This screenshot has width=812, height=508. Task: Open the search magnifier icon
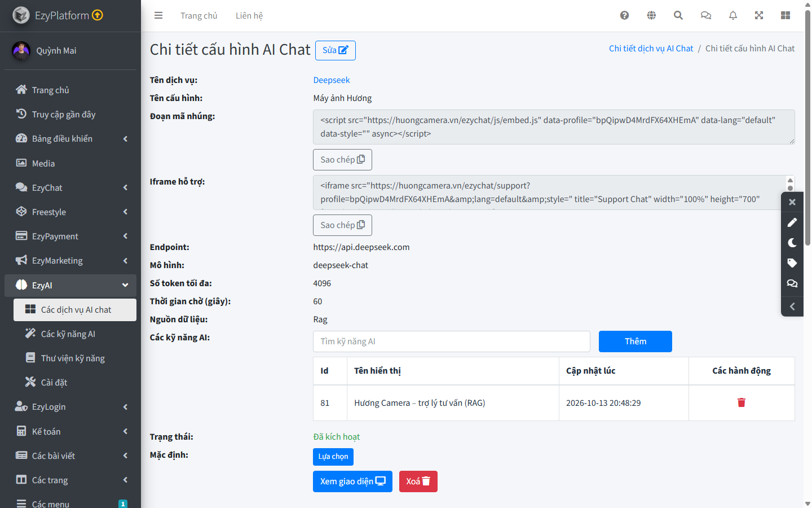pyautogui.click(x=678, y=16)
